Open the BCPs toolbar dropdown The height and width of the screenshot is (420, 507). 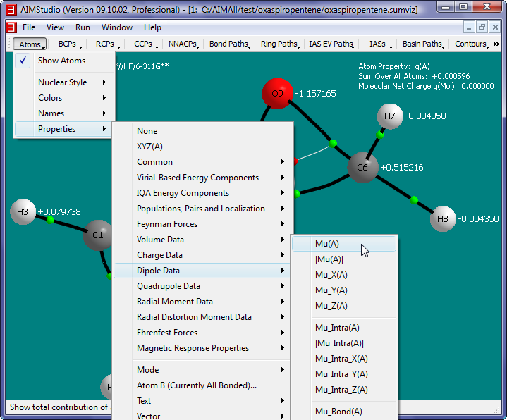(71, 44)
